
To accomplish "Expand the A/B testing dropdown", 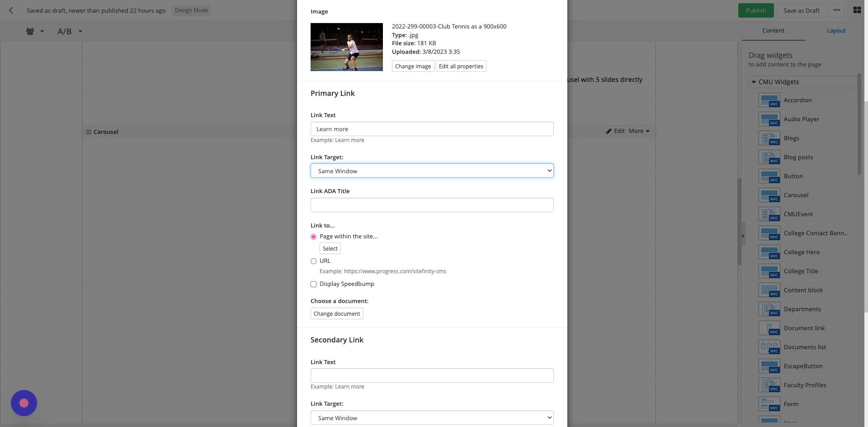I will 70,31.
